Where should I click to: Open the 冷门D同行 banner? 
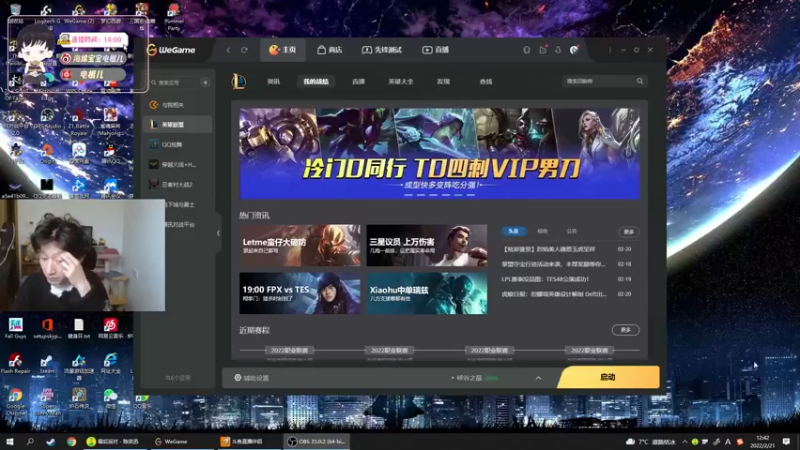pos(439,153)
